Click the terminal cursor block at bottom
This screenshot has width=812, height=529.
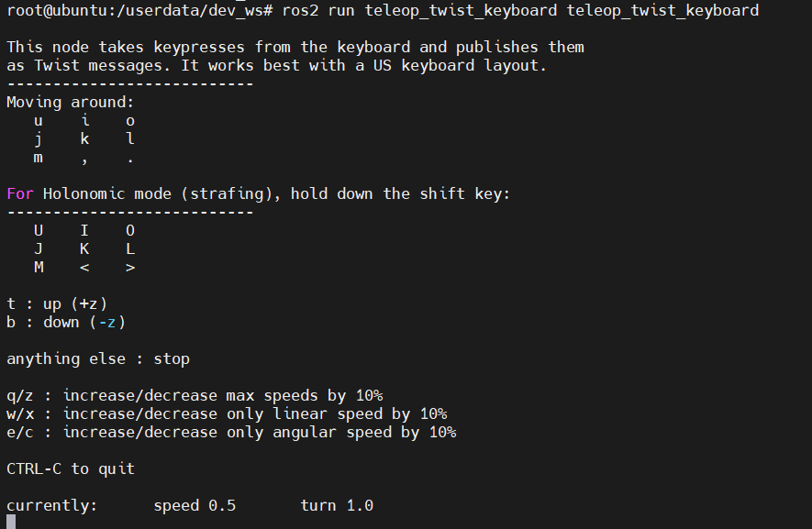(x=11, y=522)
